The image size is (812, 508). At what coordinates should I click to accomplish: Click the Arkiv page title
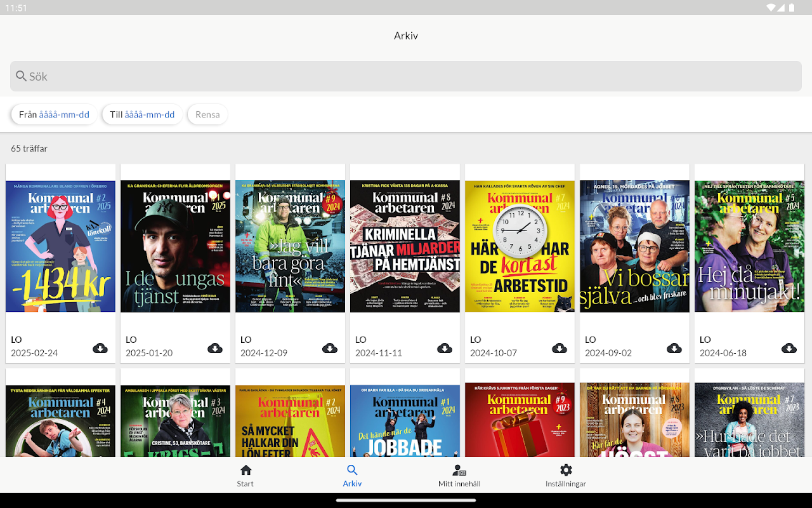(x=406, y=36)
